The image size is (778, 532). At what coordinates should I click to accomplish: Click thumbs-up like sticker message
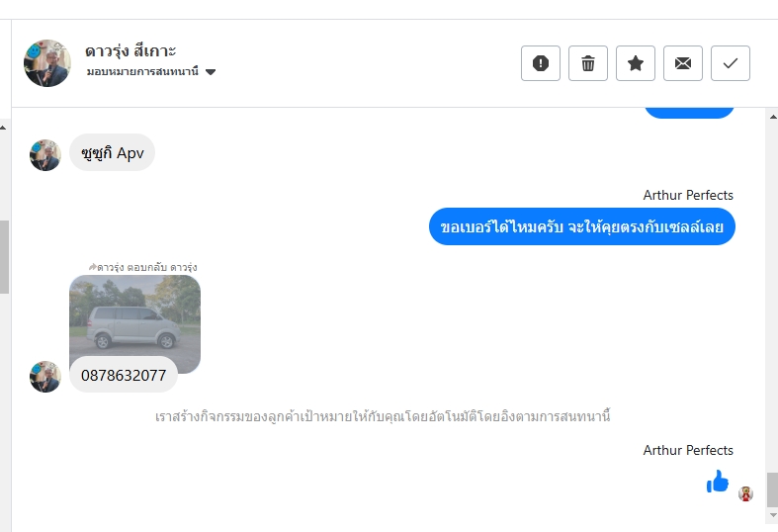coord(718,481)
